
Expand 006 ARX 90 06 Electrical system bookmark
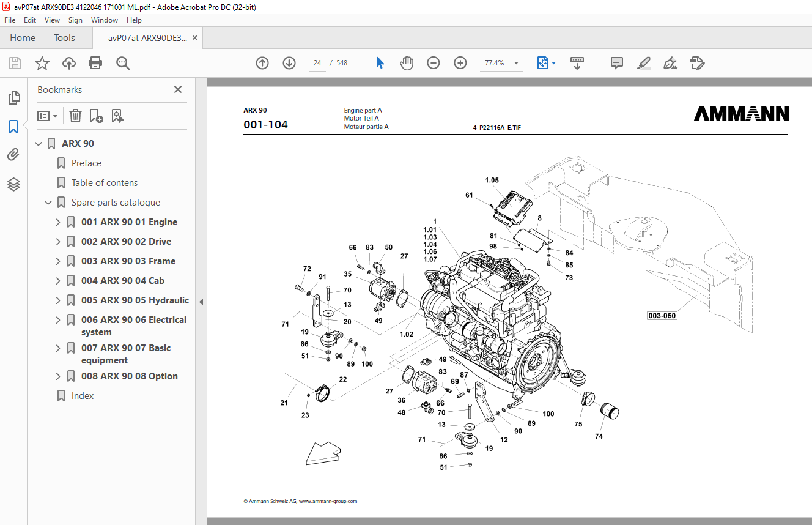click(x=58, y=320)
